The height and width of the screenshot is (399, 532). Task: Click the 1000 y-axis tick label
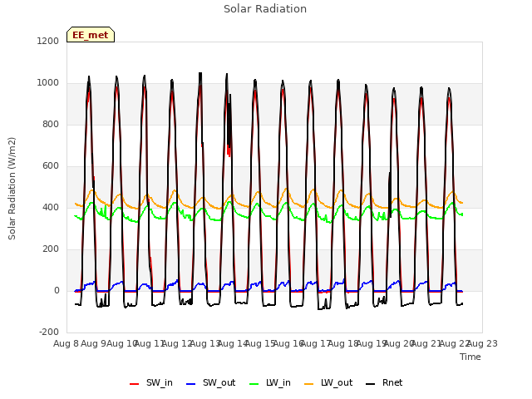pyautogui.click(x=48, y=83)
